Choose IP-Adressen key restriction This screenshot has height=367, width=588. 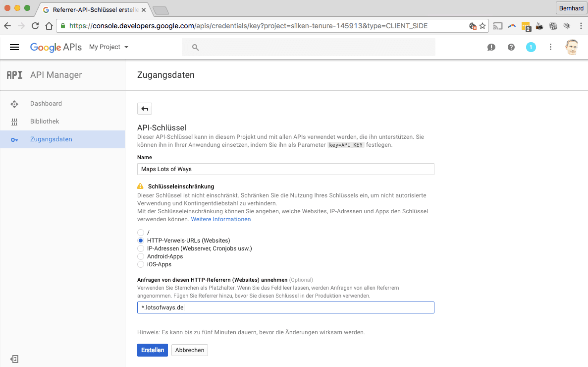140,248
